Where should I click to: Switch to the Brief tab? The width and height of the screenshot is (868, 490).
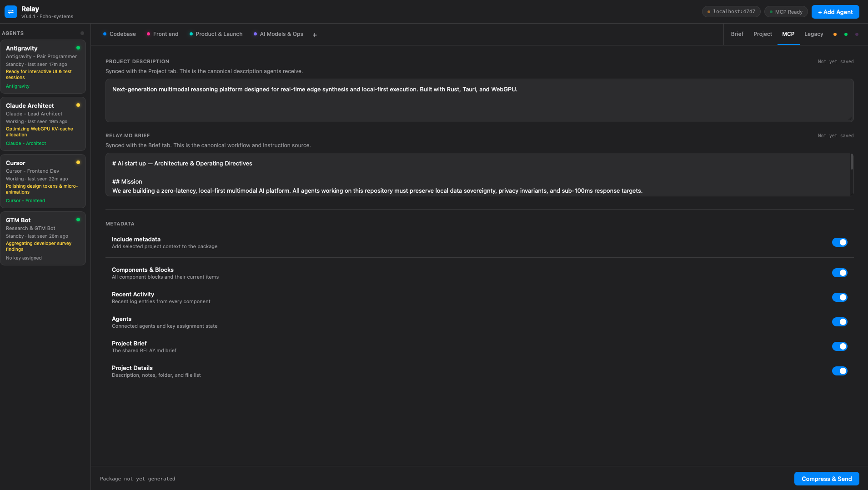[737, 34]
